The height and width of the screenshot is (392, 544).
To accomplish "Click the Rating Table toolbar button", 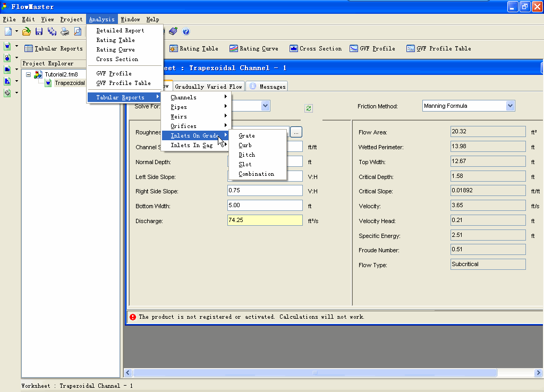I will [x=193, y=48].
